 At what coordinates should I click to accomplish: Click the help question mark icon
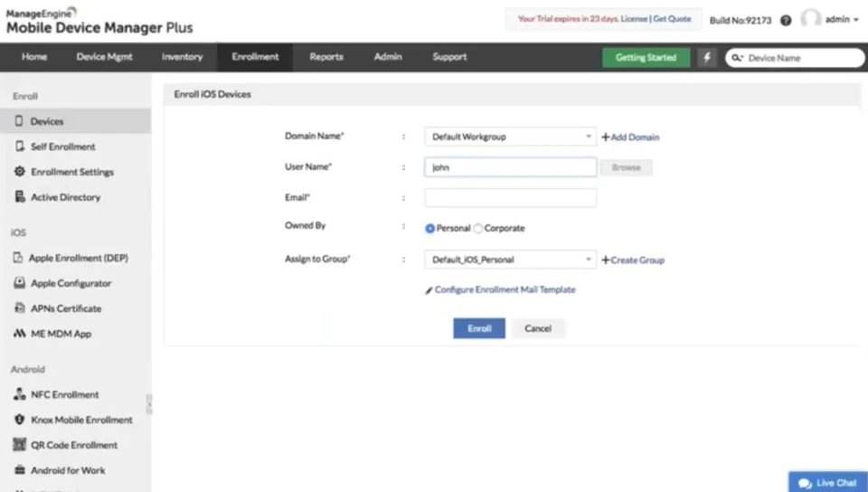coord(786,21)
